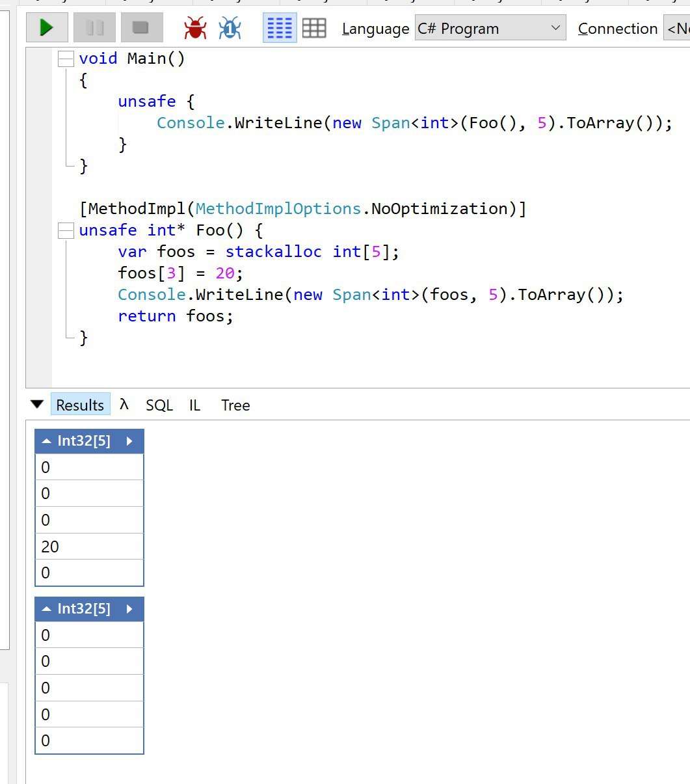The height and width of the screenshot is (784, 690).
Task: Click the Language label
Action: pyautogui.click(x=375, y=29)
